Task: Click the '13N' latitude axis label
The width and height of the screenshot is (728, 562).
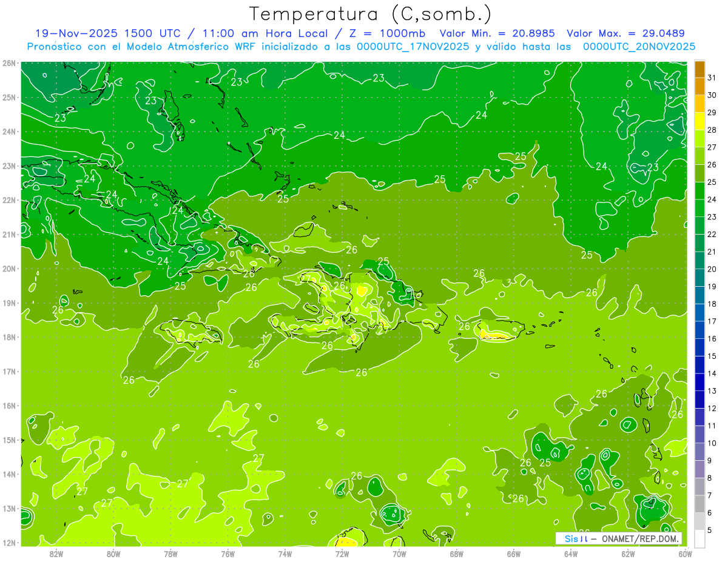Action: (x=9, y=509)
